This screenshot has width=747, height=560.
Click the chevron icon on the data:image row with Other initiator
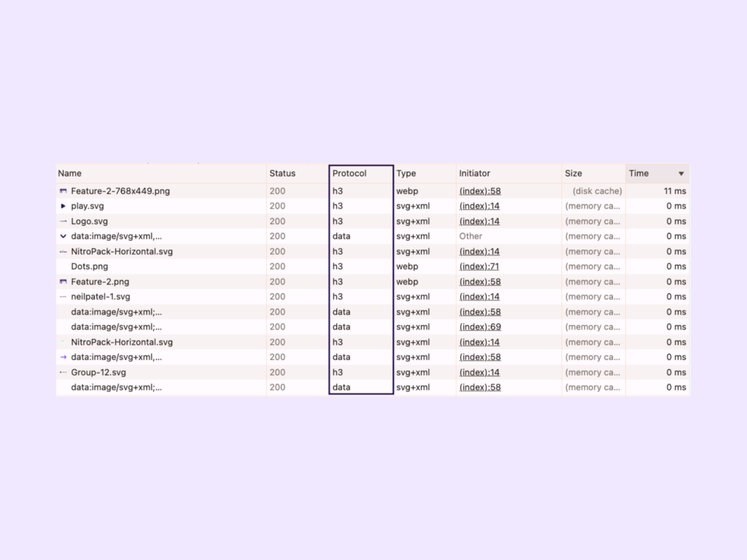pyautogui.click(x=63, y=236)
